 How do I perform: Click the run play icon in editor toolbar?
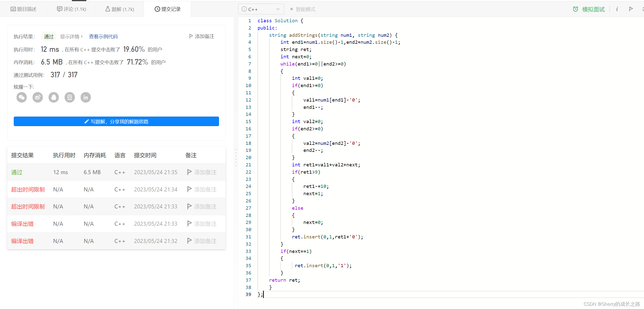pyautogui.click(x=631, y=9)
